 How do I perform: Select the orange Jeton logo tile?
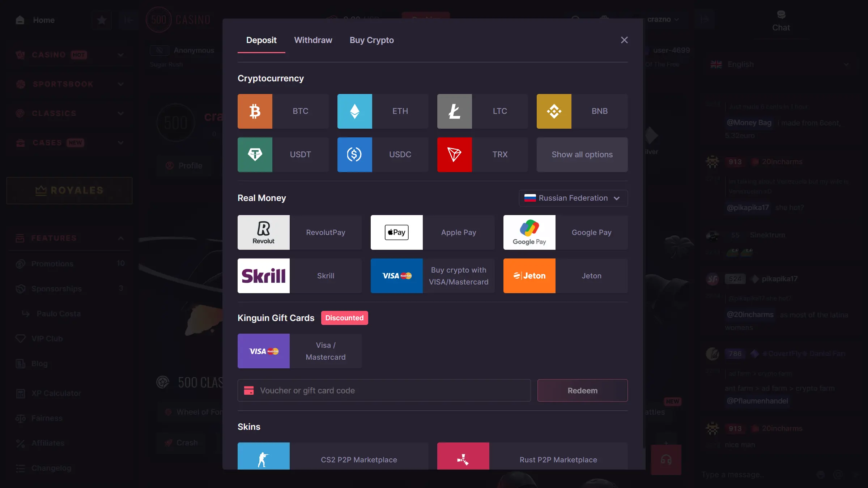529,276
